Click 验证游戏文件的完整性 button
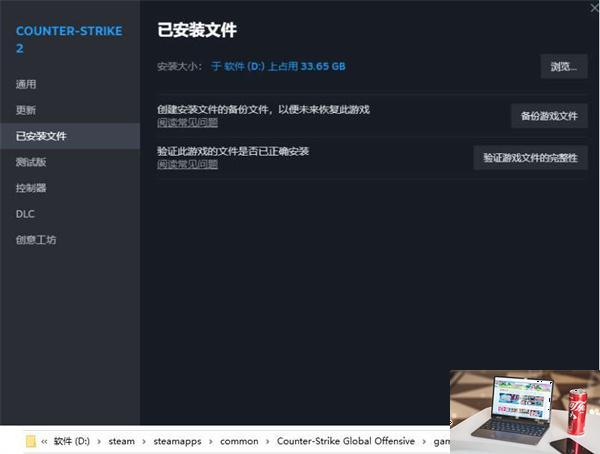 tap(530, 158)
